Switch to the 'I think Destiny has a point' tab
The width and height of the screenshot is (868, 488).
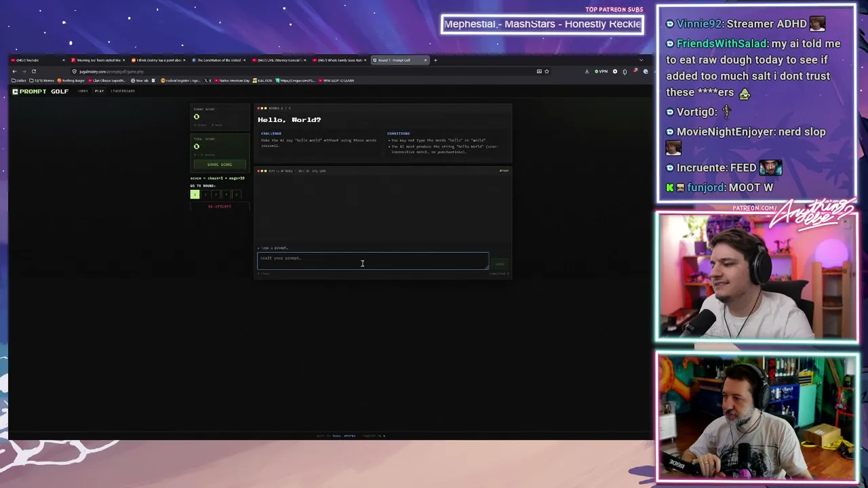tap(159, 60)
